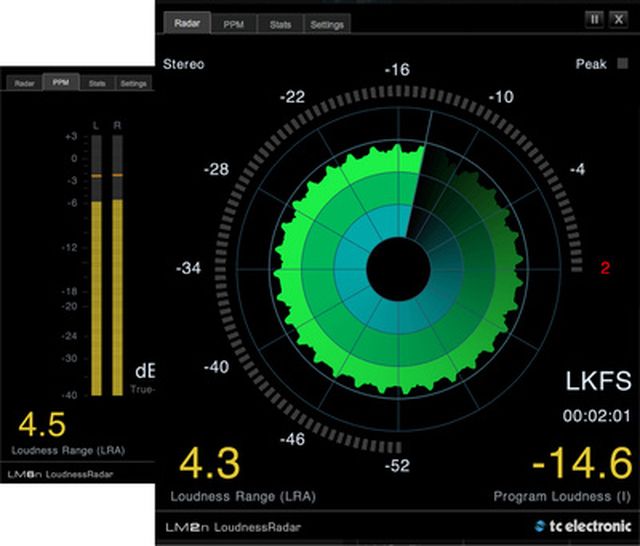Viewport: 640px width, 546px height.
Task: Click the 4.5 Loudness Range readout in LM6n
Action: click(x=42, y=425)
